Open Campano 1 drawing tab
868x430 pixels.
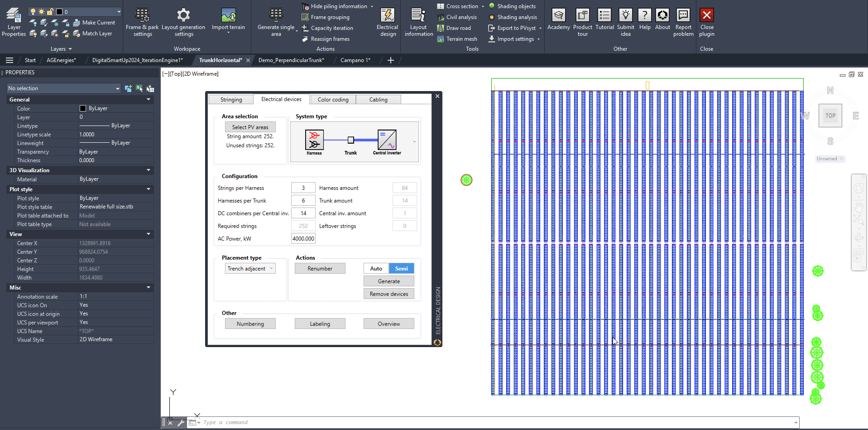coord(355,60)
